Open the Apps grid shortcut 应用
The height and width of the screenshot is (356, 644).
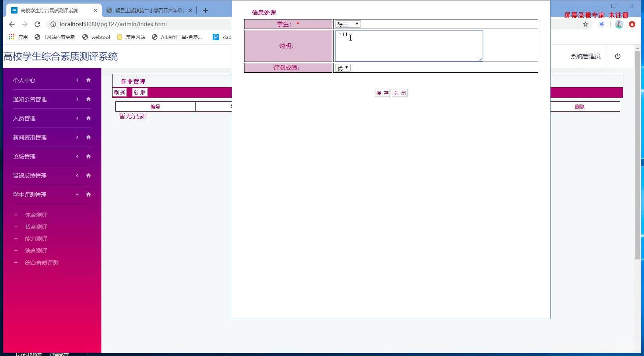[18, 37]
